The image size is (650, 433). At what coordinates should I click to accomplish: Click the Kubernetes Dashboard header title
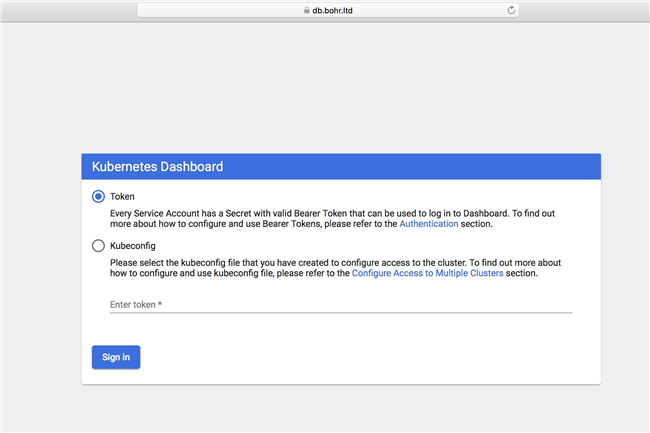point(158,167)
